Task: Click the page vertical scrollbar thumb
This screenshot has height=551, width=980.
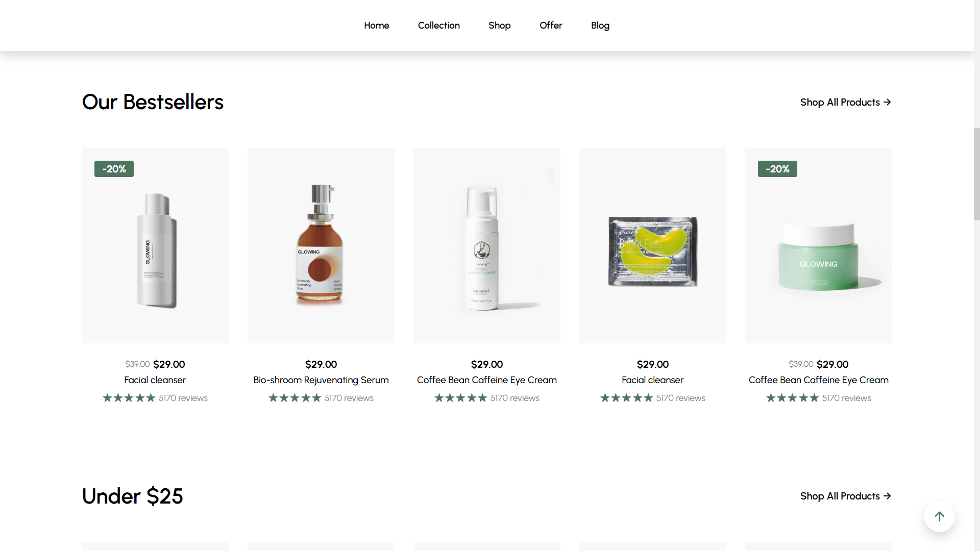Action: [x=976, y=173]
